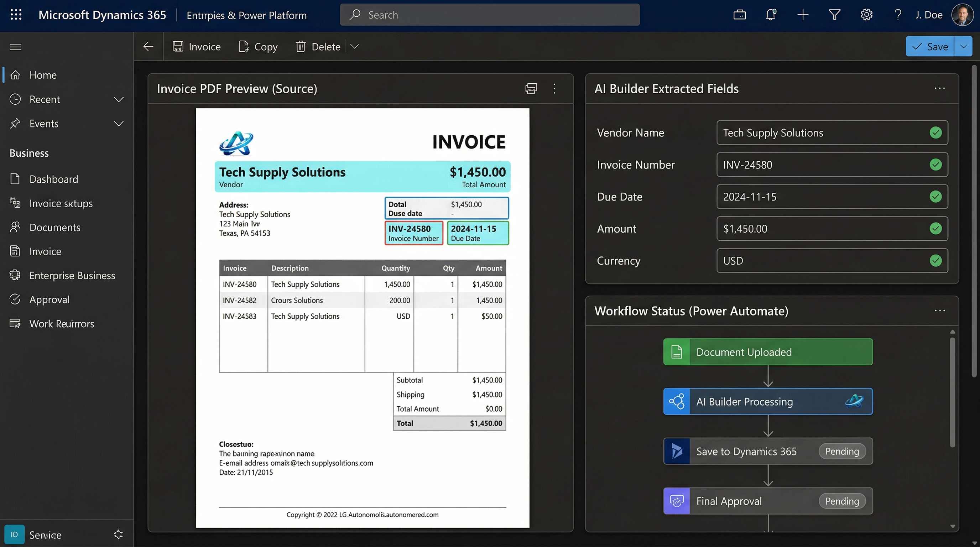Open the Invoice menu item in the toolbar
The width and height of the screenshot is (980, 547).
pos(196,46)
